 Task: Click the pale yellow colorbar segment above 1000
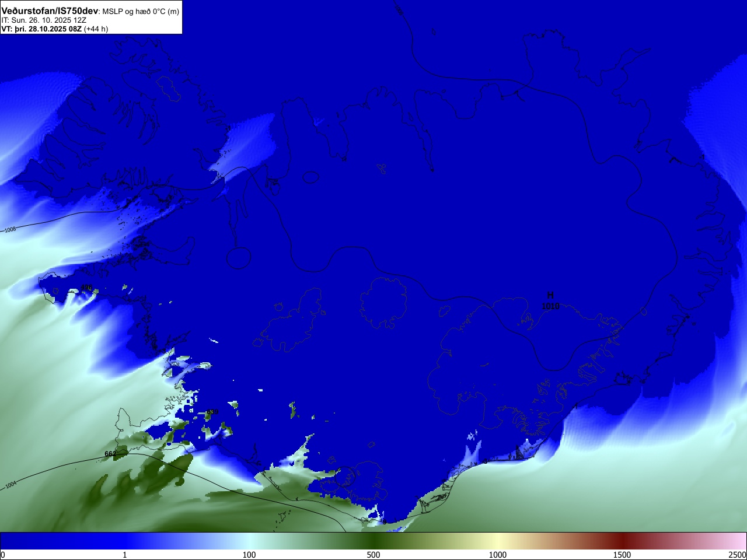click(498, 541)
